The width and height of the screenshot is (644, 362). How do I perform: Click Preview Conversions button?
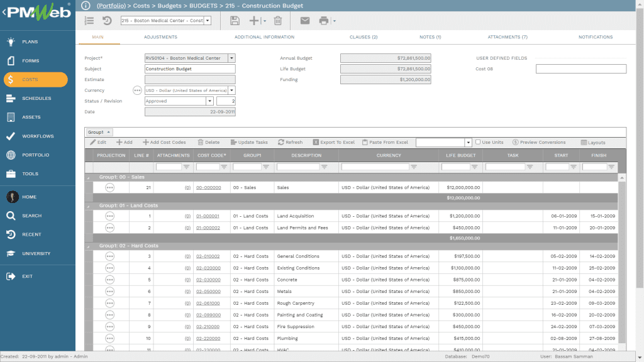click(x=539, y=143)
